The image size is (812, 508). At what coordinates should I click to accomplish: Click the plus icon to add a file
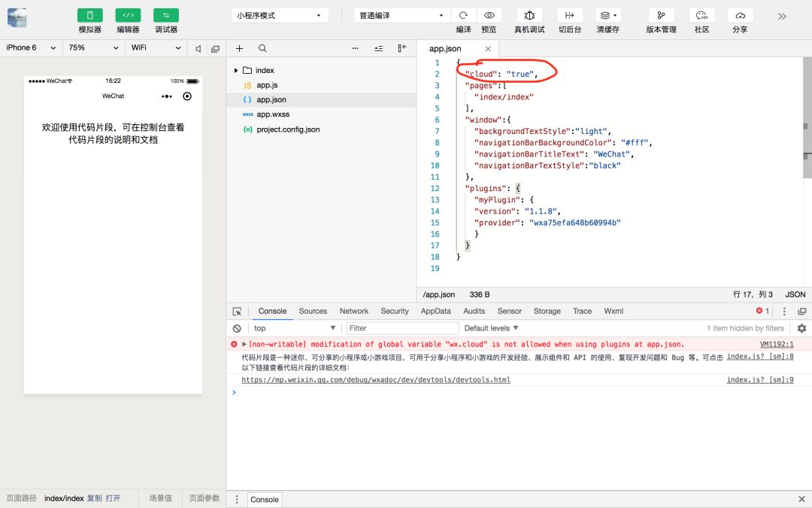(239, 48)
